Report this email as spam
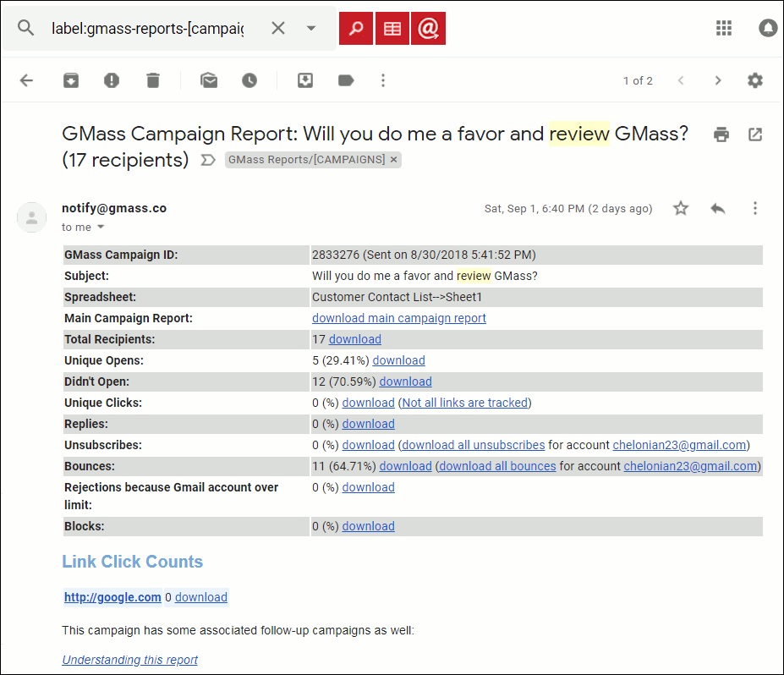Viewport: 784px width, 675px height. click(x=112, y=80)
